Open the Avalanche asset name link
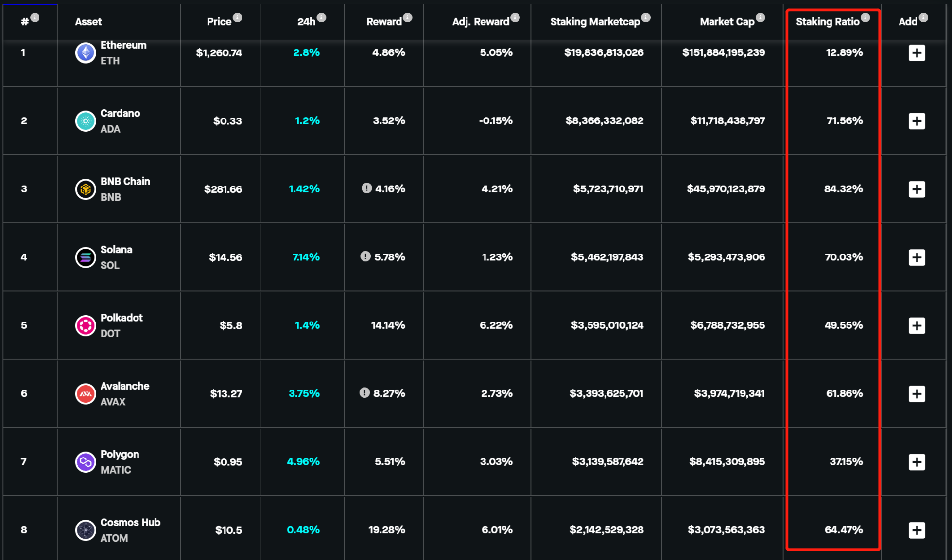Viewport: 952px width, 560px height. 125,386
